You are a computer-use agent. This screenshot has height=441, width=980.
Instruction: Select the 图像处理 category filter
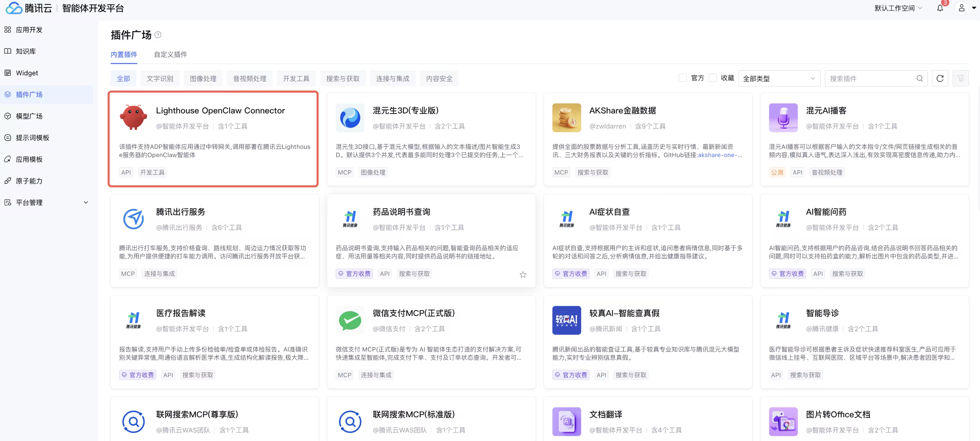[x=203, y=78]
